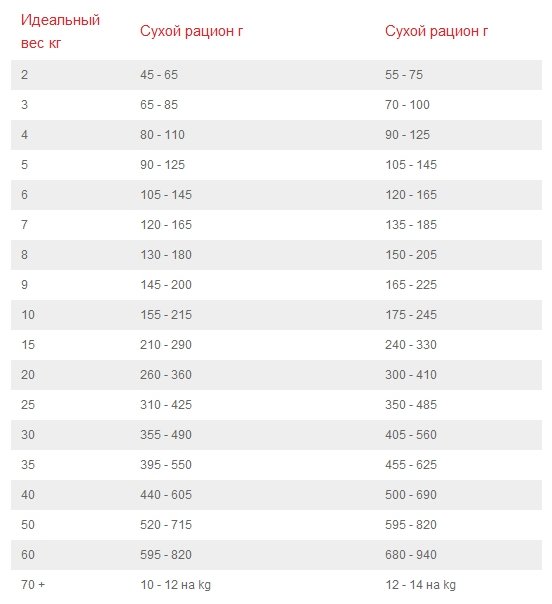Click the '440 - 605' value
The width and height of the screenshot is (552, 604).
pyautogui.click(x=166, y=495)
